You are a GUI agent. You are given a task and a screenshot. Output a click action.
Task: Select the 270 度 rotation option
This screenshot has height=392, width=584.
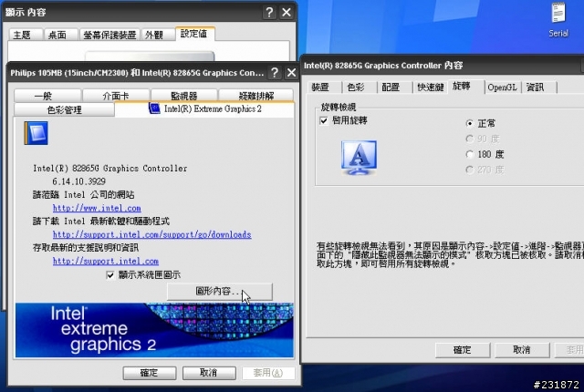click(x=469, y=170)
